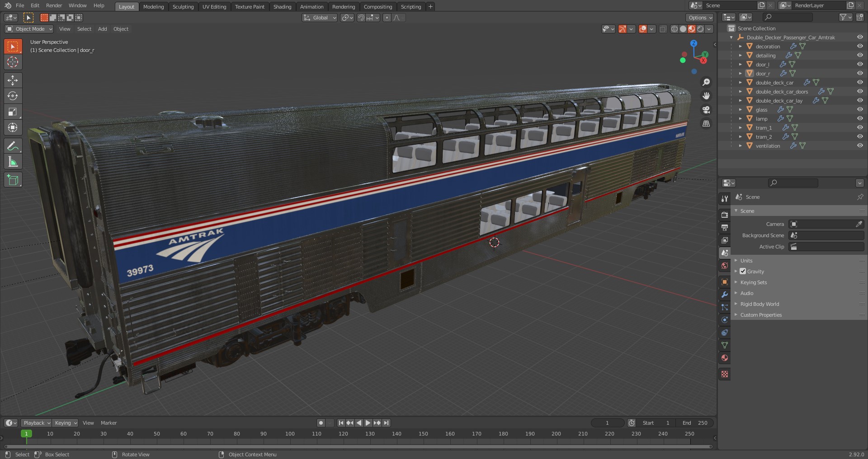Click the End frame field
The height and width of the screenshot is (459, 868).
[x=695, y=423]
